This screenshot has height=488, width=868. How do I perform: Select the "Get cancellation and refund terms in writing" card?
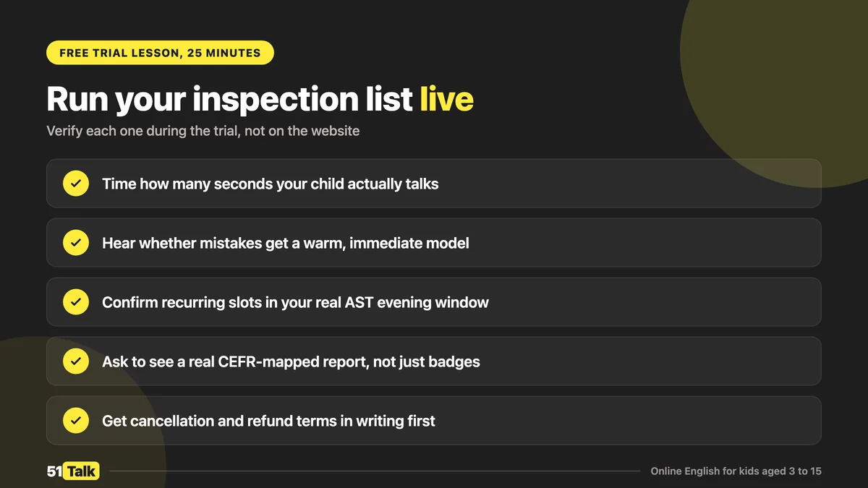coord(434,421)
